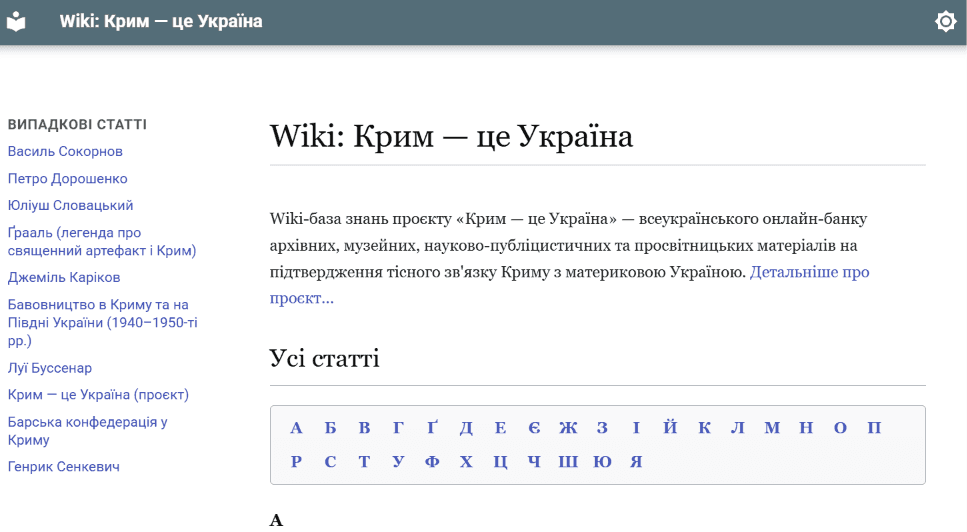
Task: Jump to letter Д in index
Action: pyautogui.click(x=466, y=428)
